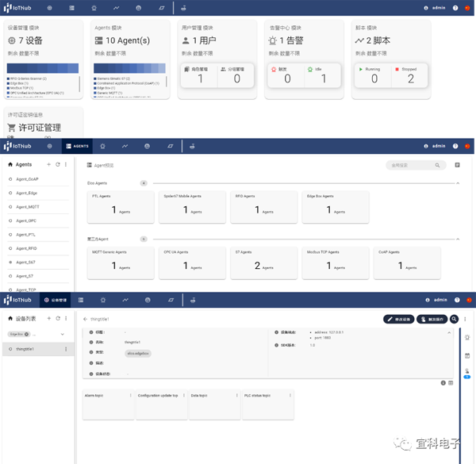Click the magnifier in 全局搜索 box
The image size is (476, 464).
click(x=437, y=166)
